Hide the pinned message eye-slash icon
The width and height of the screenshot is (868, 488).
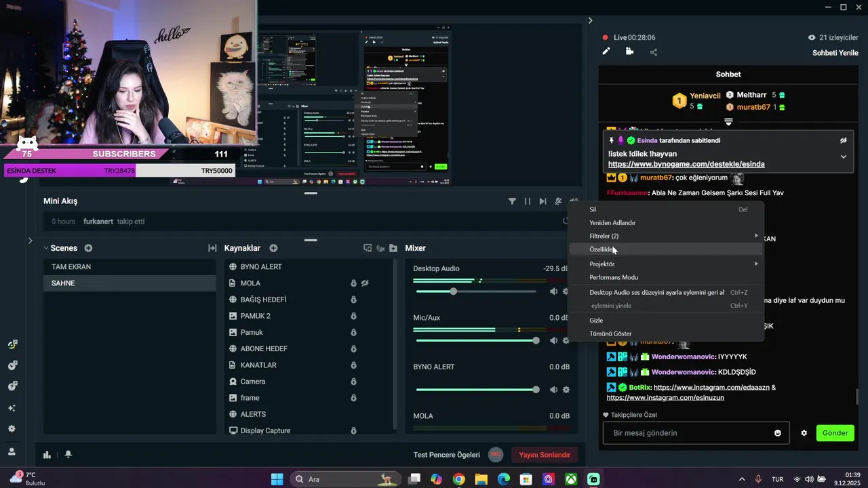click(843, 140)
